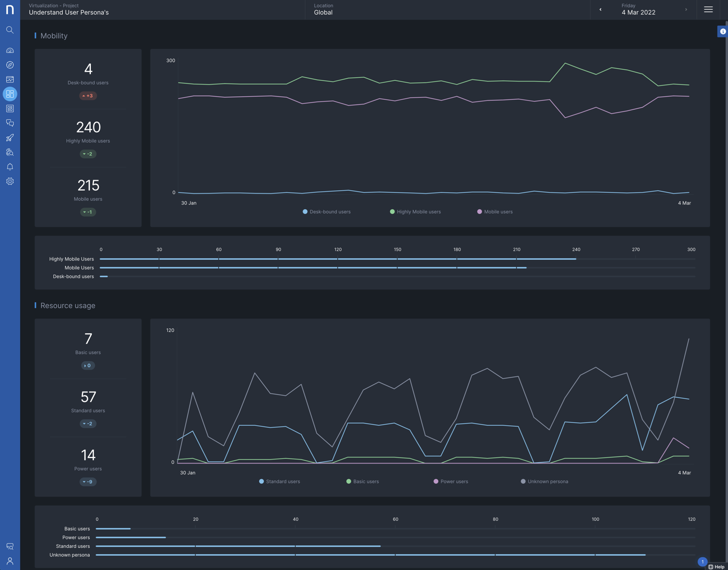
Task: Open the settings gear in sidebar
Action: coord(10,181)
